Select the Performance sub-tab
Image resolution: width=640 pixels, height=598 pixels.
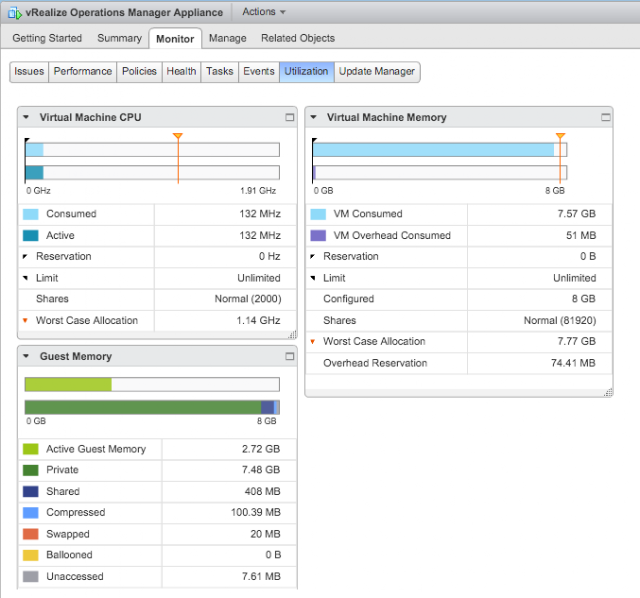(x=82, y=71)
